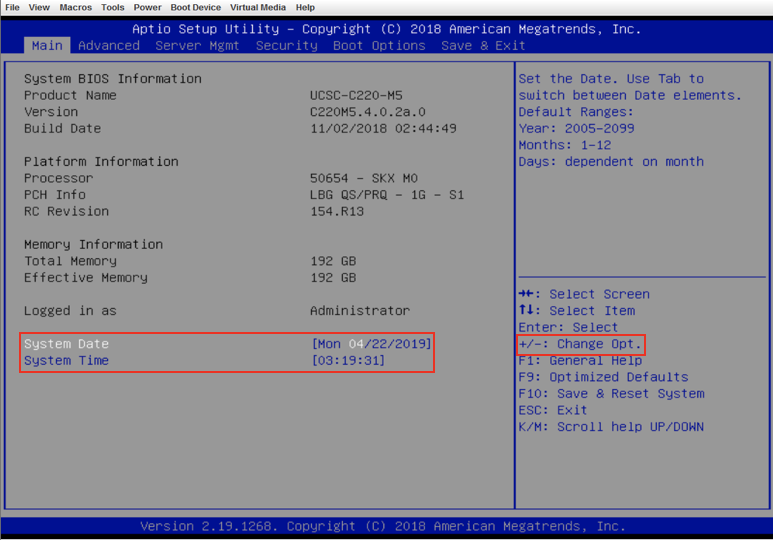This screenshot has width=773, height=540.
Task: Click the System BIOS Information heading
Action: [x=113, y=78]
